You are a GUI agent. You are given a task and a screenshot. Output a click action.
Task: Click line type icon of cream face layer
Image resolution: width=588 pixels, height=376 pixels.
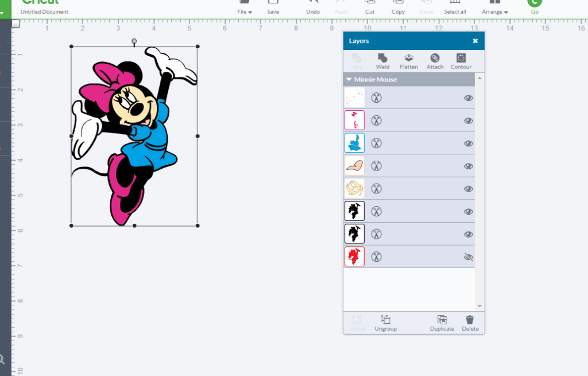377,188
